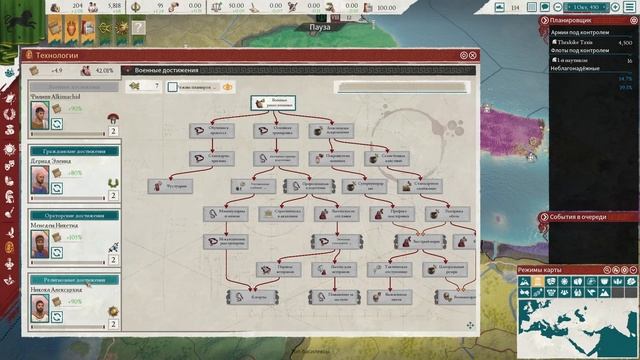This screenshot has height=360, width=640.
Task: Click the Roman helmet icon on military card
Action: [113, 118]
